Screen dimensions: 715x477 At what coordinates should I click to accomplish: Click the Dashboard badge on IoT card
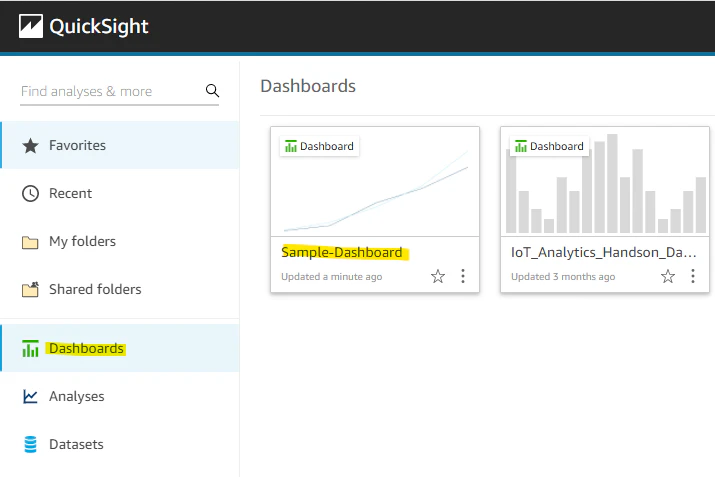click(x=549, y=146)
